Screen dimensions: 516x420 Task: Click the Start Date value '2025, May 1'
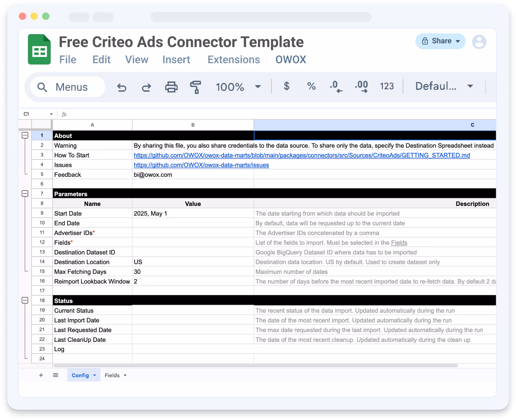[x=193, y=213]
